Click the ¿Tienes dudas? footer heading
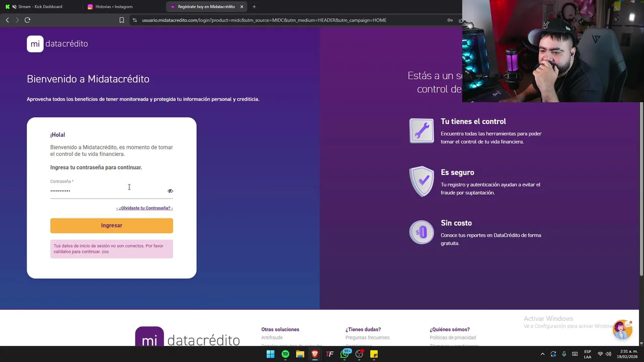The image size is (644, 362). point(363,330)
